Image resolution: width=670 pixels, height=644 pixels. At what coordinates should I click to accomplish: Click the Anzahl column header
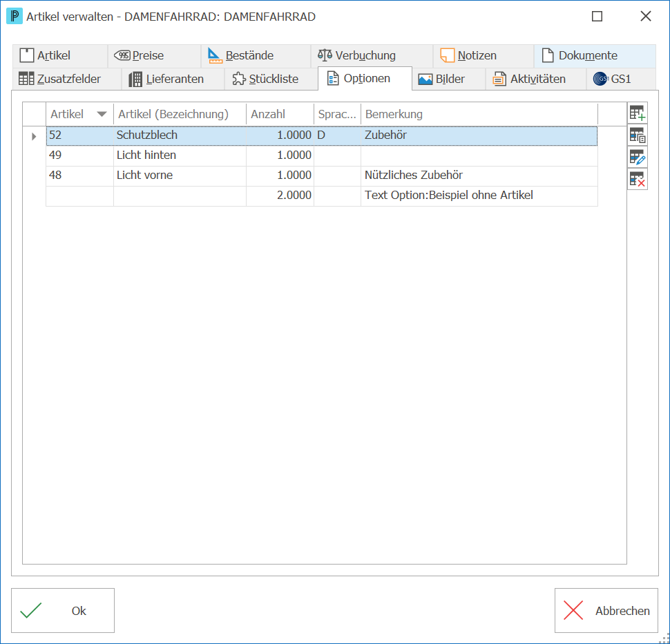280,114
